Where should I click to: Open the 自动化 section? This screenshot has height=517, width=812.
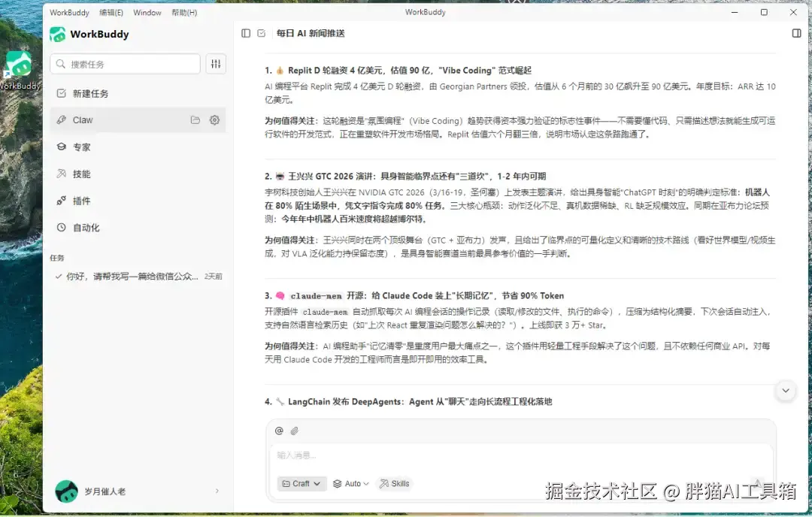[138, 228]
